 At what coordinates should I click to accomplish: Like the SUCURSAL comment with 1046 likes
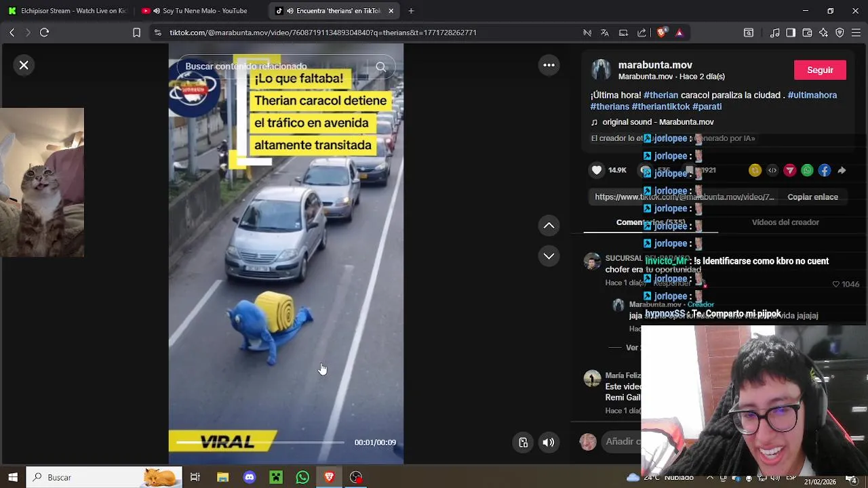(x=836, y=284)
